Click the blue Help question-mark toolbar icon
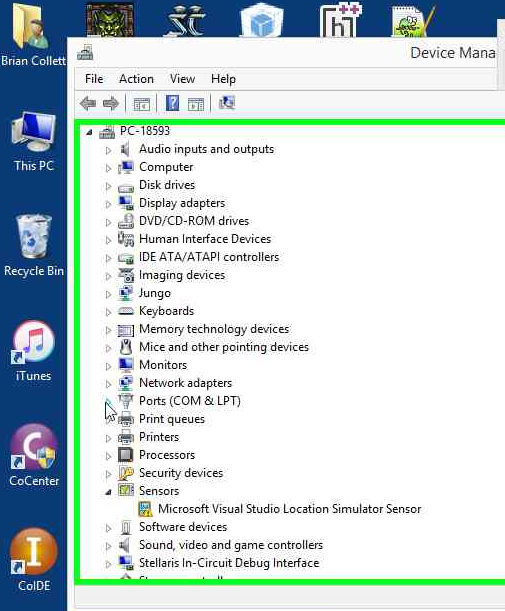The height and width of the screenshot is (611, 505). point(172,103)
